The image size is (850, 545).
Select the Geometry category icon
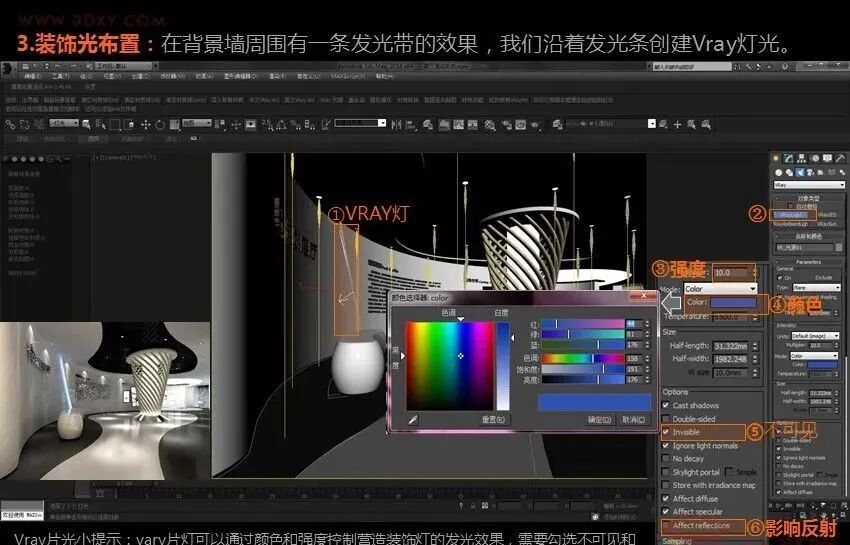click(x=778, y=172)
